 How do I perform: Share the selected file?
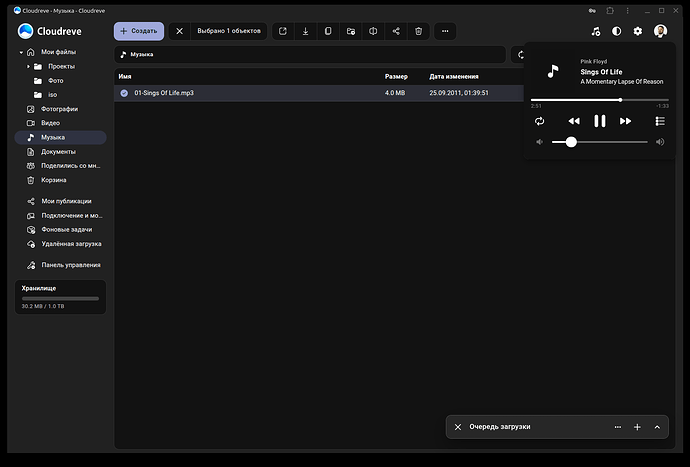pyautogui.click(x=396, y=31)
